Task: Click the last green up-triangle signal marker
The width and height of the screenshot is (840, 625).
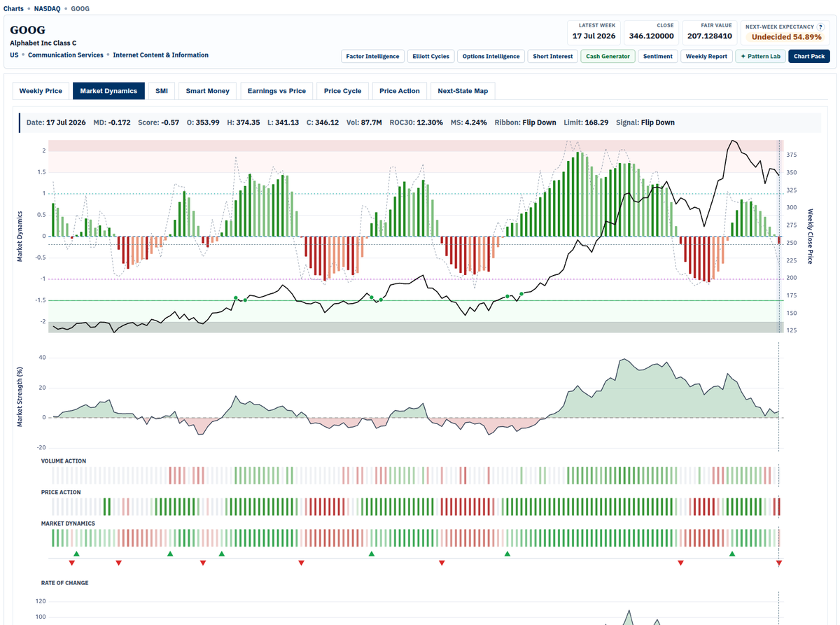Action: point(732,554)
